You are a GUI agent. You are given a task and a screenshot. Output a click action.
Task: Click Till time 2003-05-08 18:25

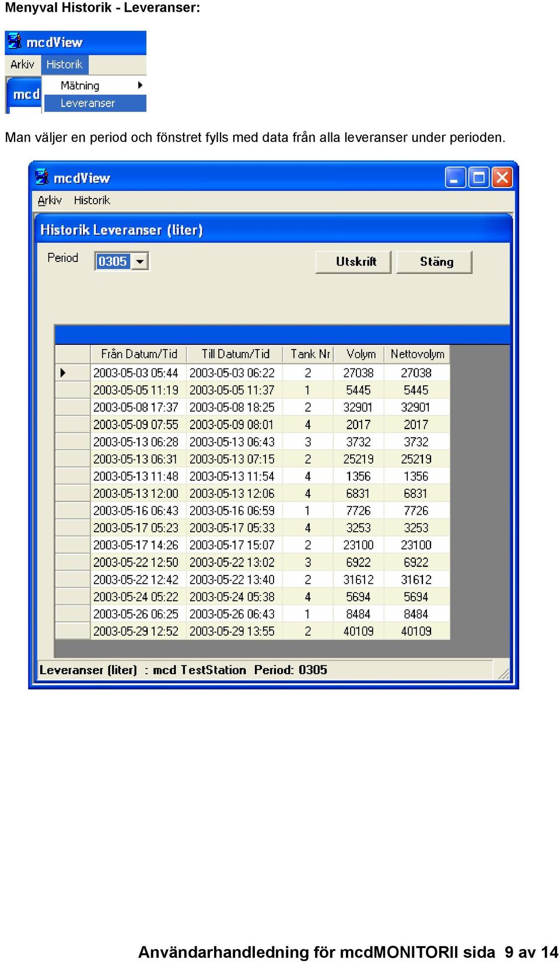(235, 407)
